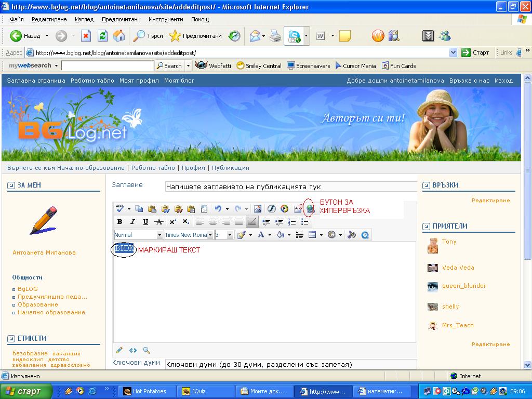
Task: Open the Normal paragraph style dropdown
Action: coord(138,235)
